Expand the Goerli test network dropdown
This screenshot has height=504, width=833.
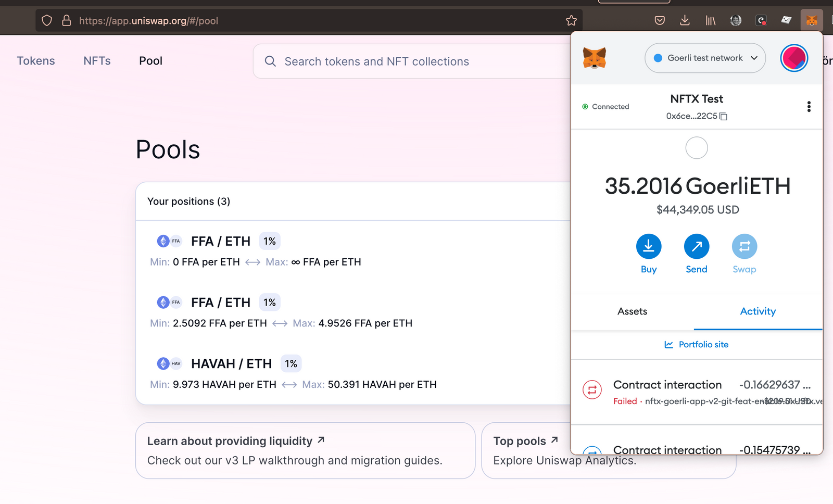705,58
